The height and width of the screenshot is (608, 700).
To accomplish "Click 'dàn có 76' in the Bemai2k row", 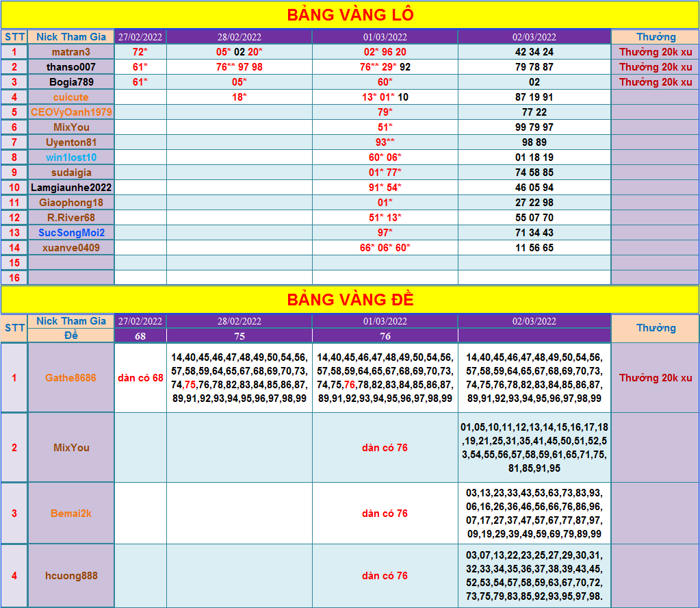I will click(385, 514).
